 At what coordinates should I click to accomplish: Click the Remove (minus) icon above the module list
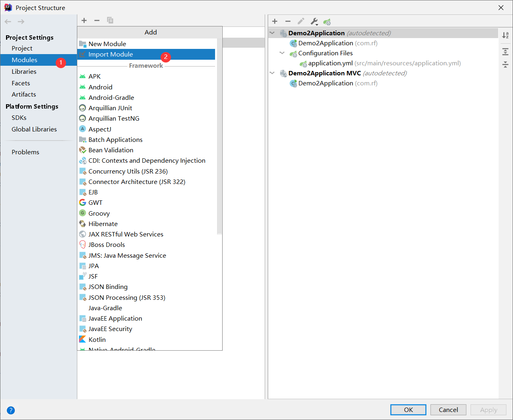click(97, 20)
